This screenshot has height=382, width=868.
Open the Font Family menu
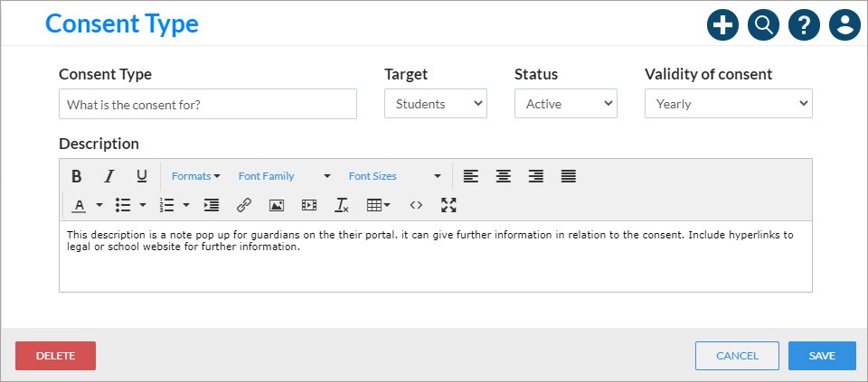pos(285,176)
